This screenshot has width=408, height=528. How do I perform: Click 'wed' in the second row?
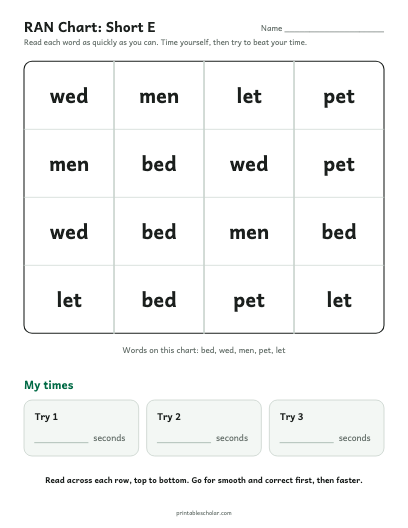[x=249, y=164]
